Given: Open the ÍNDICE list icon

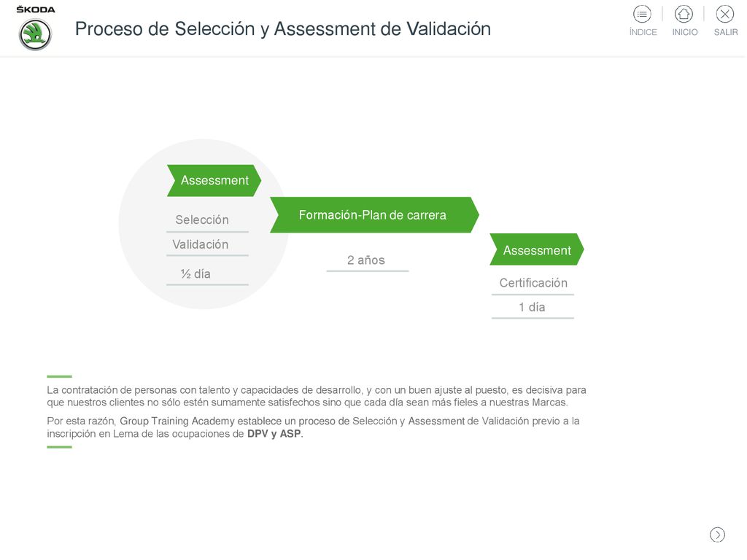Looking at the screenshot, I should tap(642, 14).
